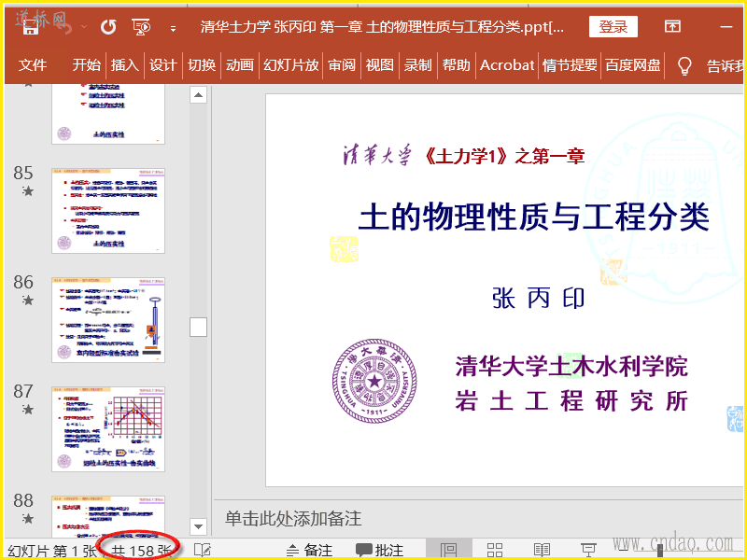Click the slide title 土的物理性质与工程分类
Image resolution: width=747 pixels, height=560 pixels.
pyautogui.click(x=533, y=217)
